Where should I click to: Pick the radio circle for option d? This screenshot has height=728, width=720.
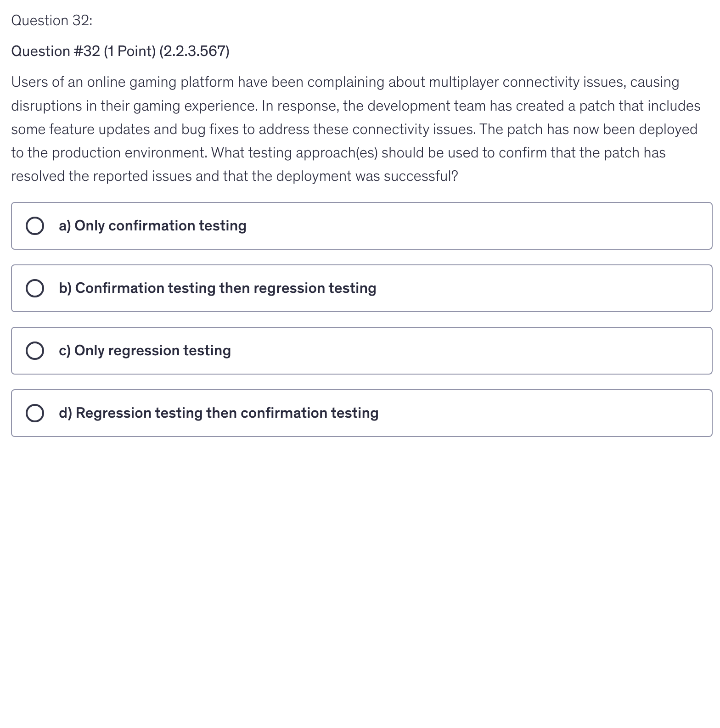35,413
